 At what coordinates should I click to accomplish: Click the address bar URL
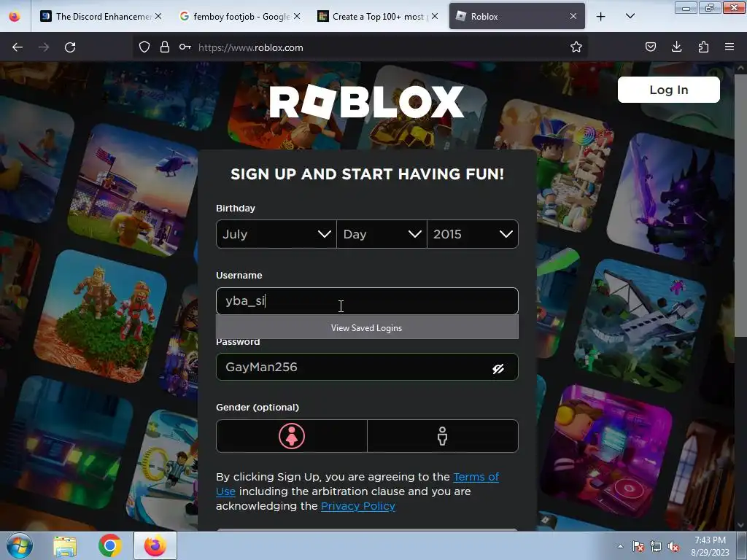(251, 47)
